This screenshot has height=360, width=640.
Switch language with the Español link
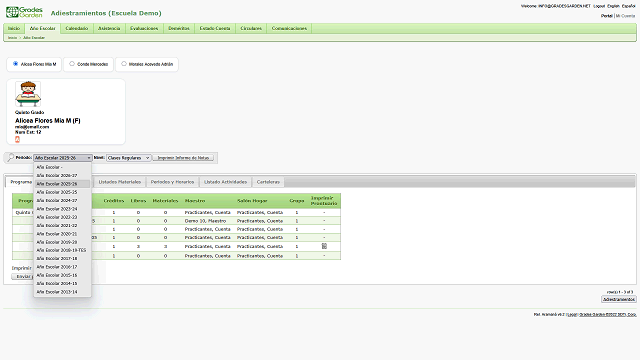tap(629, 6)
